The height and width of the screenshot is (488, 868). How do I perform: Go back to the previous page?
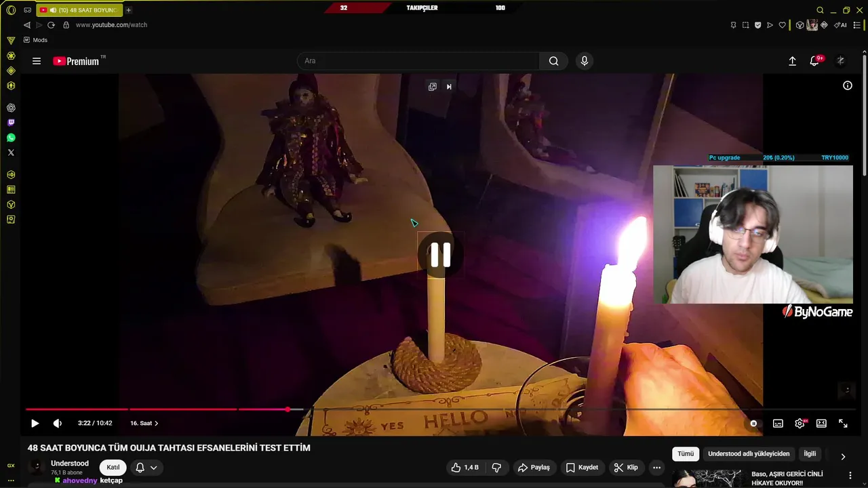click(27, 25)
